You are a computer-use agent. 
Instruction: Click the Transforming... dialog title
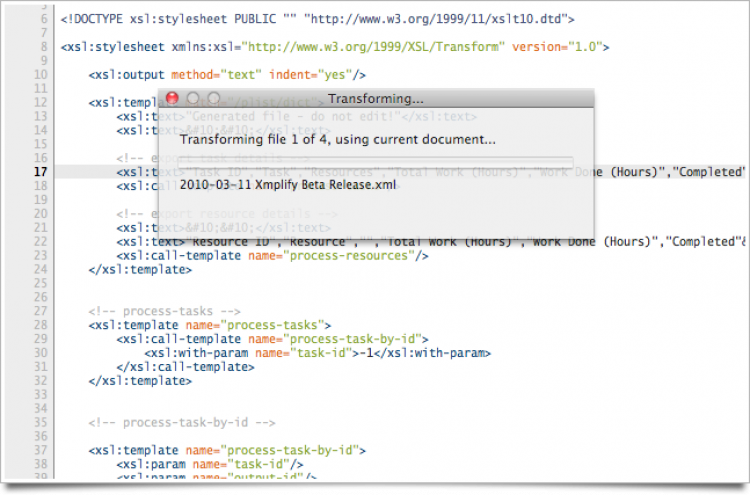coord(375,99)
